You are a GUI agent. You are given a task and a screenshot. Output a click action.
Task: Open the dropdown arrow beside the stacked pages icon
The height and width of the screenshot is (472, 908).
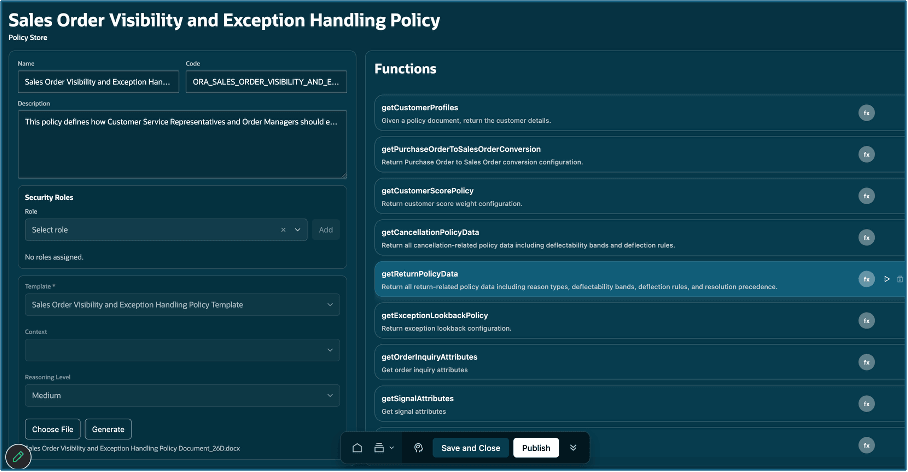point(391,448)
